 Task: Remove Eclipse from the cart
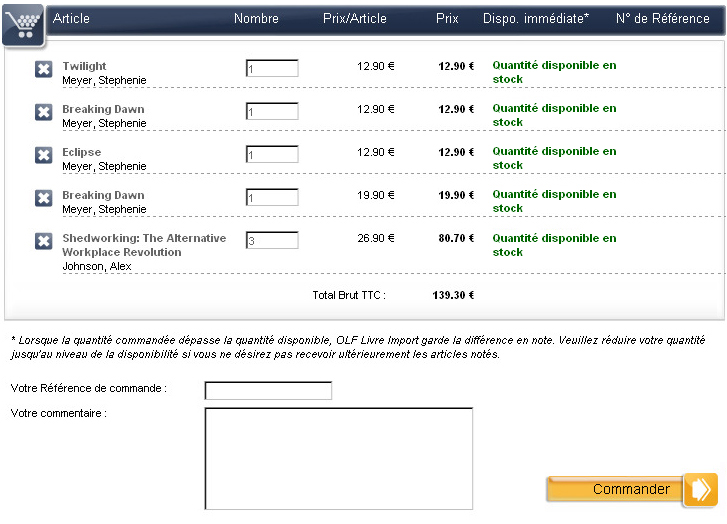point(44,155)
